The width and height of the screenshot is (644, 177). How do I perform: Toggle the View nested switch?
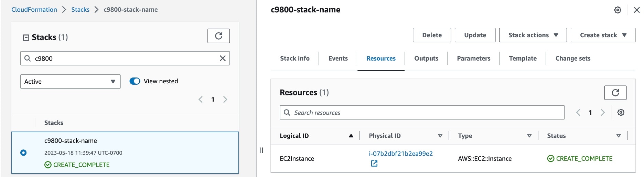pyautogui.click(x=135, y=81)
